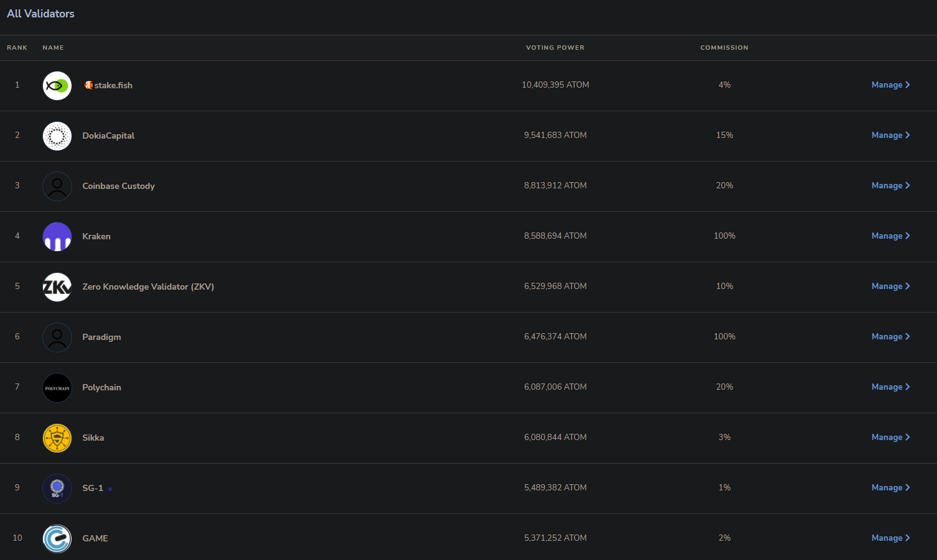Open Manage for DokiaCapital
Screen dimensions: 937x560
tap(890, 135)
